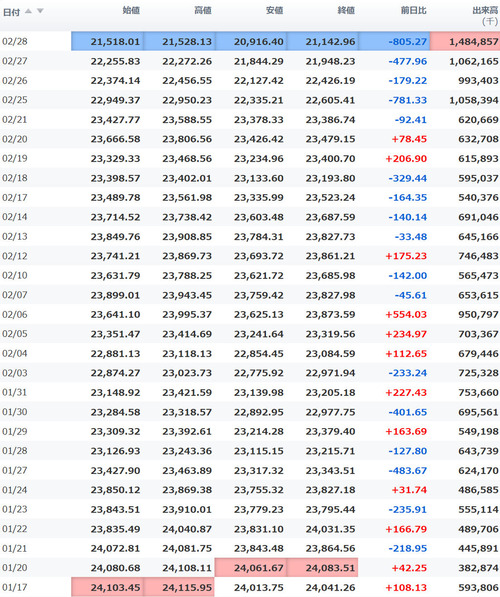Select volume 950,797
The height and width of the screenshot is (597, 500).
click(x=478, y=314)
